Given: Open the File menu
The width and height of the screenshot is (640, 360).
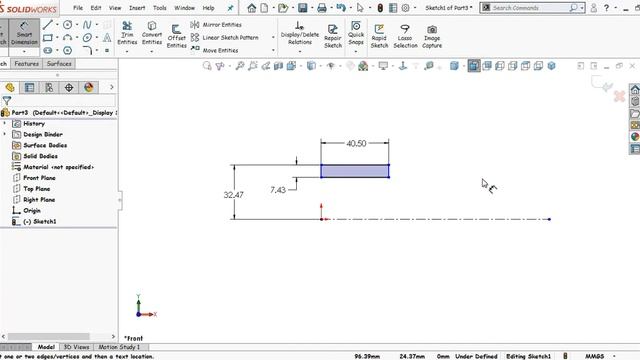Looking at the screenshot, I should 78,8.
